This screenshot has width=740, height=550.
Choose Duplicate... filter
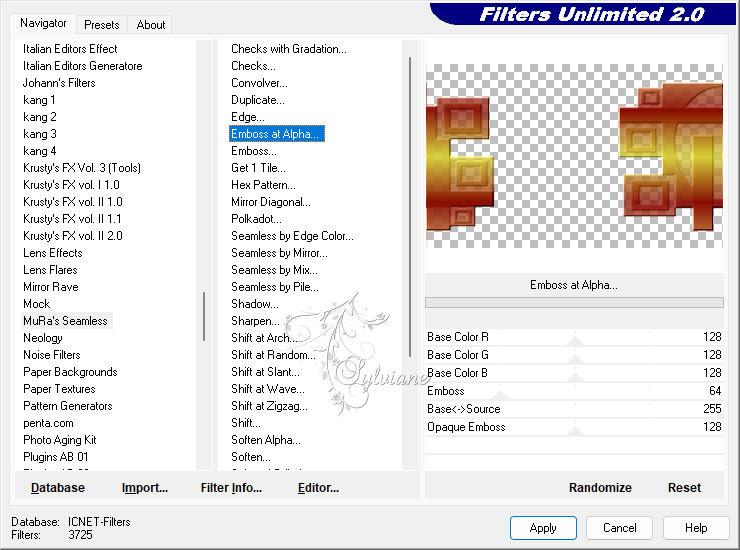[x=258, y=100]
